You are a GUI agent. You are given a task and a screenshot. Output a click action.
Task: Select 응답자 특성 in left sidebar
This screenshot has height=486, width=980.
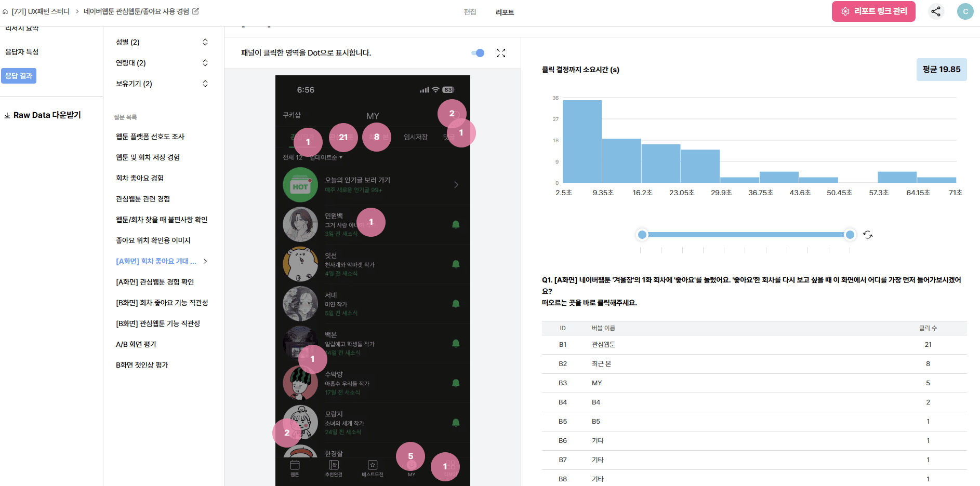coord(22,52)
